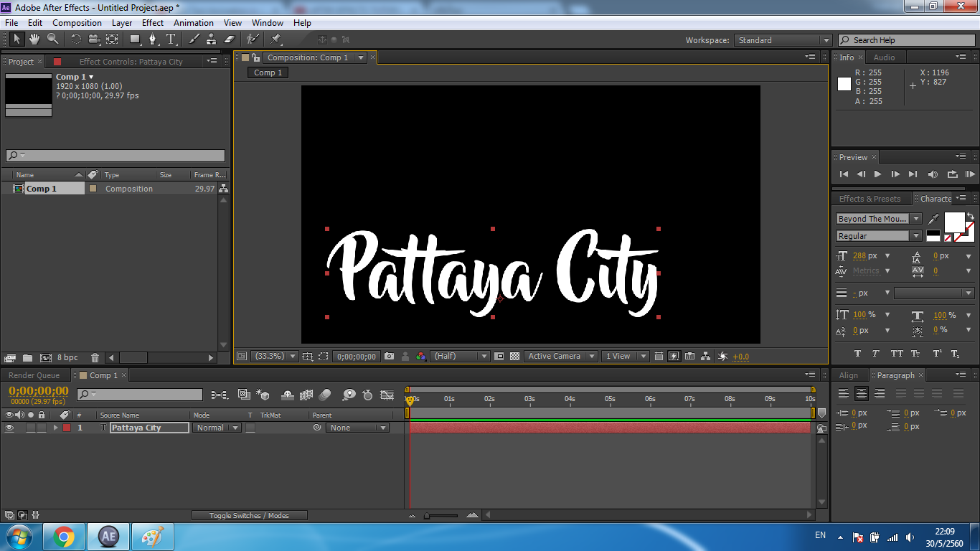The height and width of the screenshot is (551, 980).
Task: Expand the Pattaya City layer properties
Action: pyautogui.click(x=55, y=428)
